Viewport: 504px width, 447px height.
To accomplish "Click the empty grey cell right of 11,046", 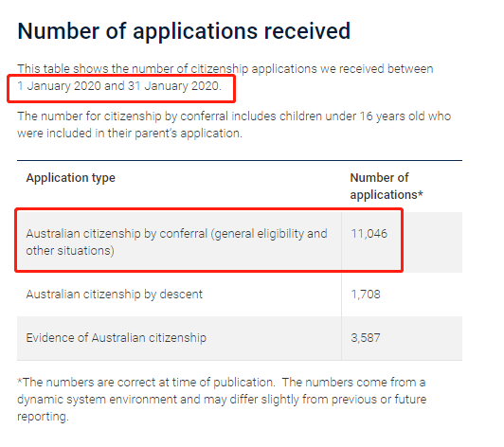I will (x=433, y=242).
